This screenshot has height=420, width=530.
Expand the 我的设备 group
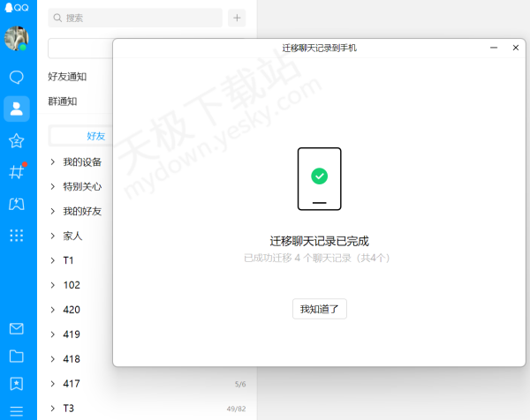(x=81, y=162)
